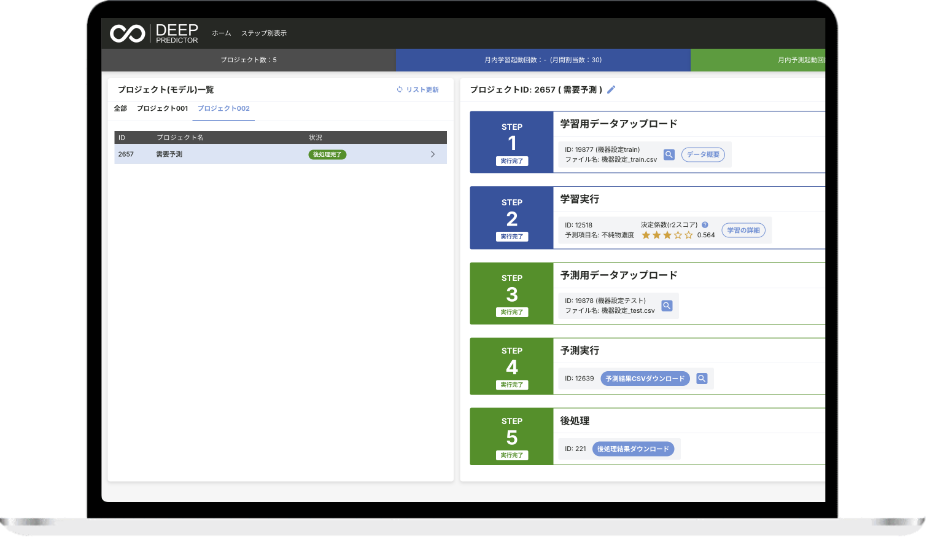
Task: Click the help icon beside 決定係数
Action: point(705,224)
